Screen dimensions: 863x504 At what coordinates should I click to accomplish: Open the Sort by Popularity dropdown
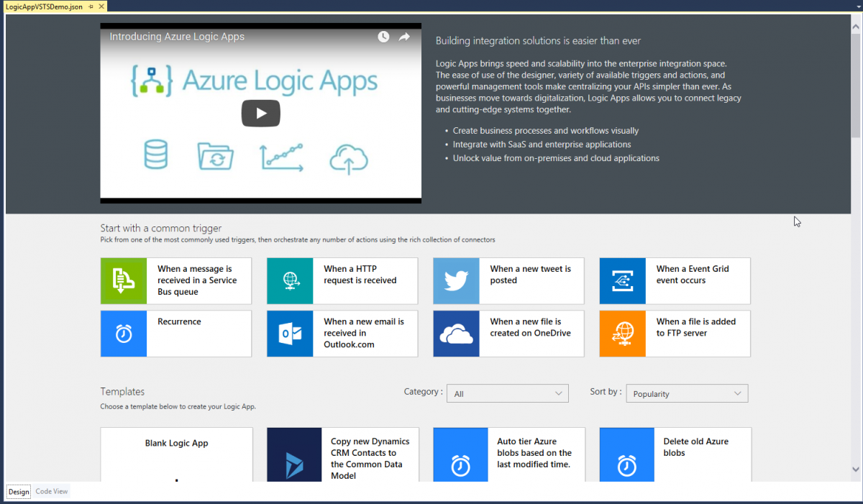click(687, 393)
